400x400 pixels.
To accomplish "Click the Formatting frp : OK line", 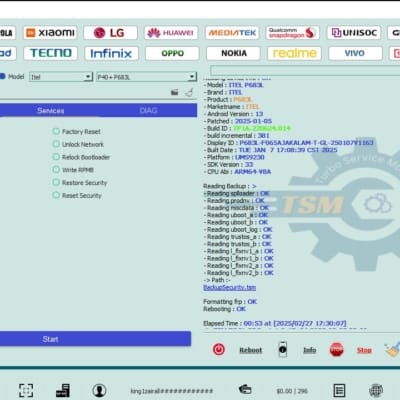I will (x=230, y=301).
